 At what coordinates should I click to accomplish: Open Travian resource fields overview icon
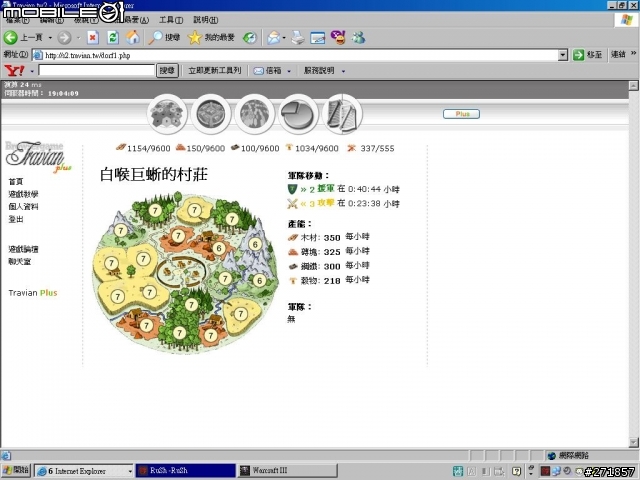click(167, 113)
